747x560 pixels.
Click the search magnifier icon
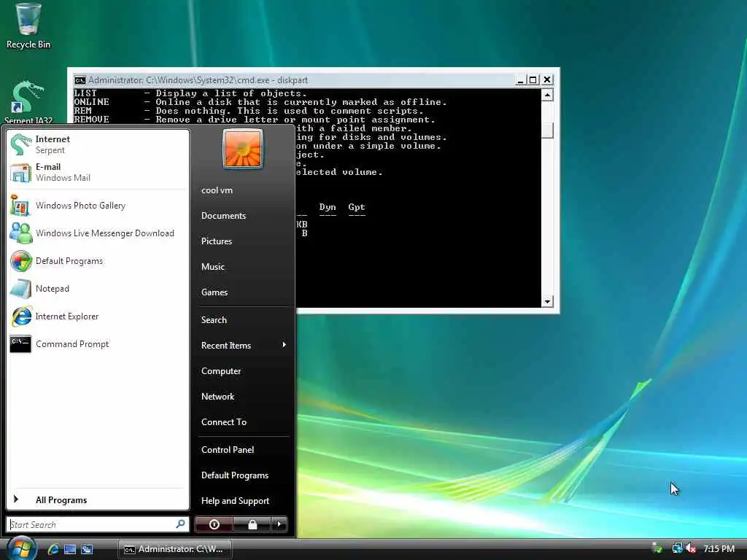pos(181,524)
